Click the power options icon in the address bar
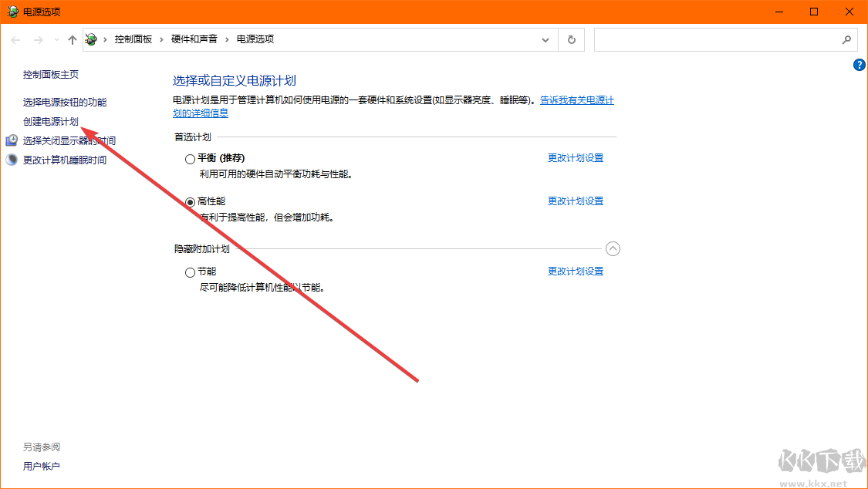 tap(90, 39)
